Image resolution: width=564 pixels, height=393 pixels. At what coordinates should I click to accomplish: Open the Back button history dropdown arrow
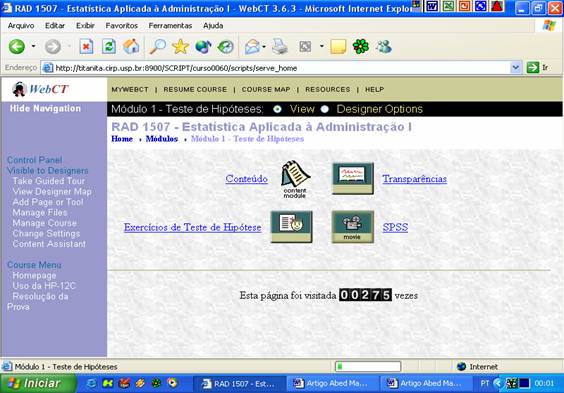(33, 46)
